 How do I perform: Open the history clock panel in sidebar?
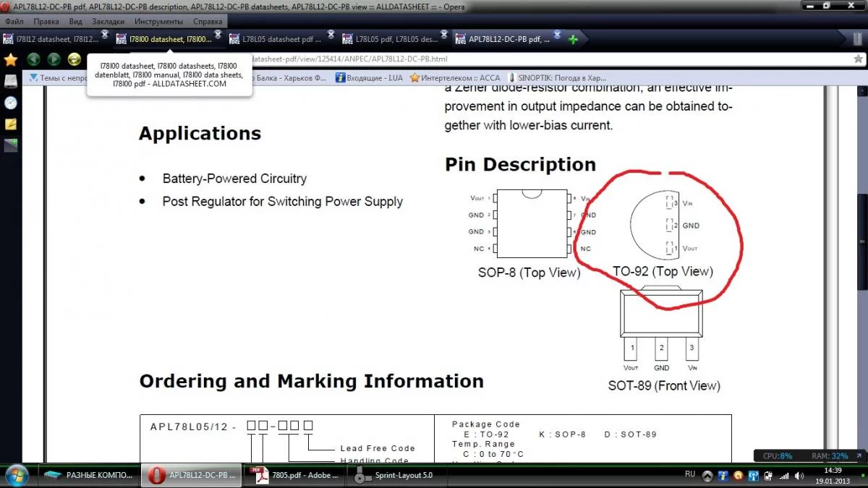point(11,102)
